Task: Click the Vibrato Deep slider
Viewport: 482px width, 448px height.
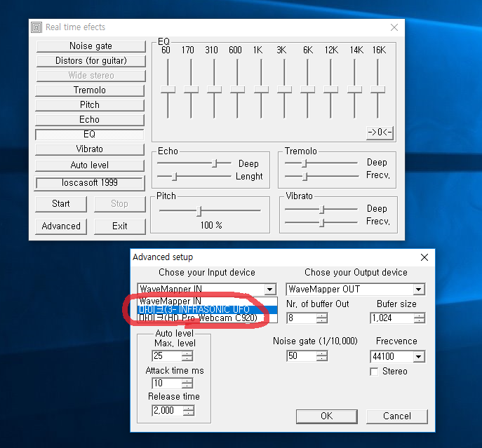Action: 321,209
